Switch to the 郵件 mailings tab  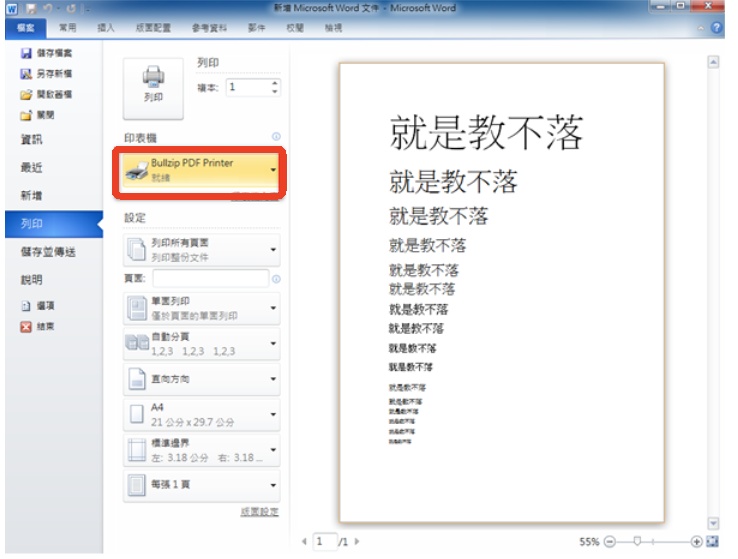click(257, 28)
